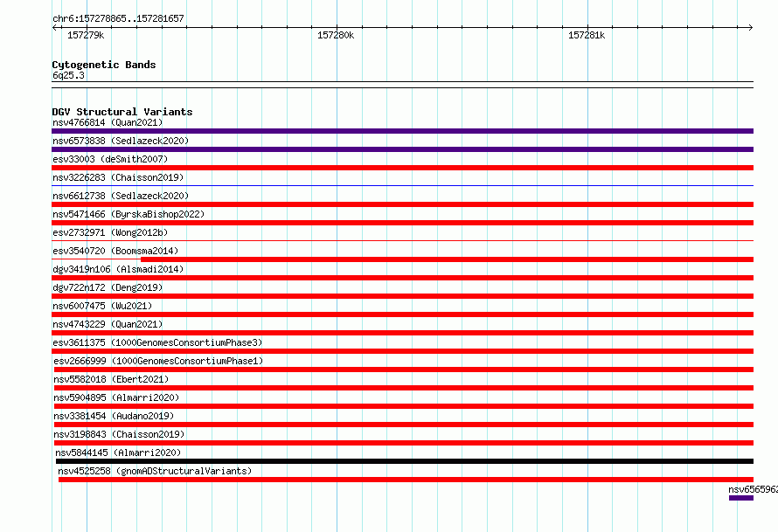Select the short purple bar under nsv6565962
The width and height of the screenshot is (778, 532).
[741, 498]
